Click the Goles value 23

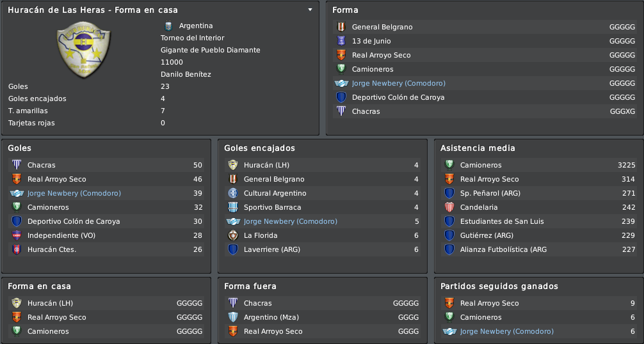point(165,86)
